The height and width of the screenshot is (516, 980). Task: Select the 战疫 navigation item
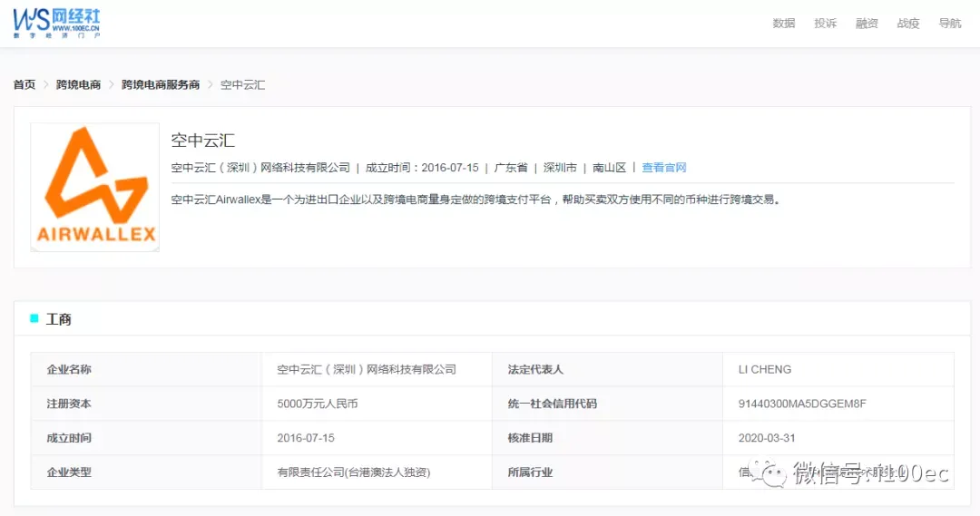click(x=908, y=23)
